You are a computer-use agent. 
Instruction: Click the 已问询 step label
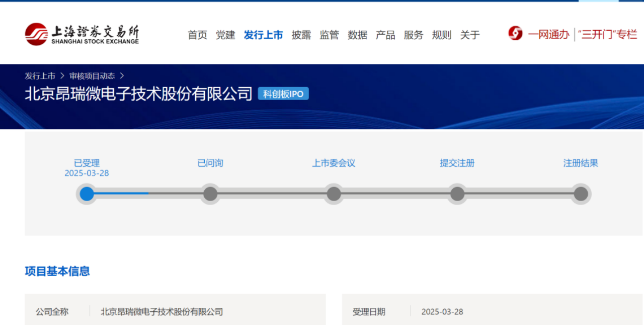210,163
